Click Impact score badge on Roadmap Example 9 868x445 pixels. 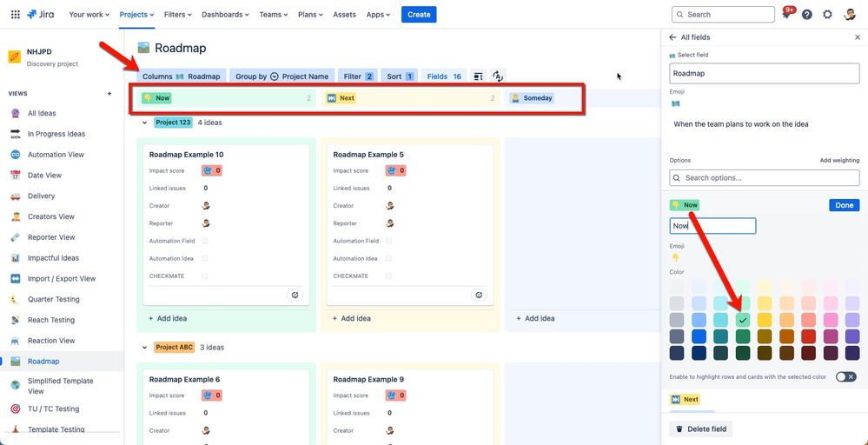[x=396, y=395]
